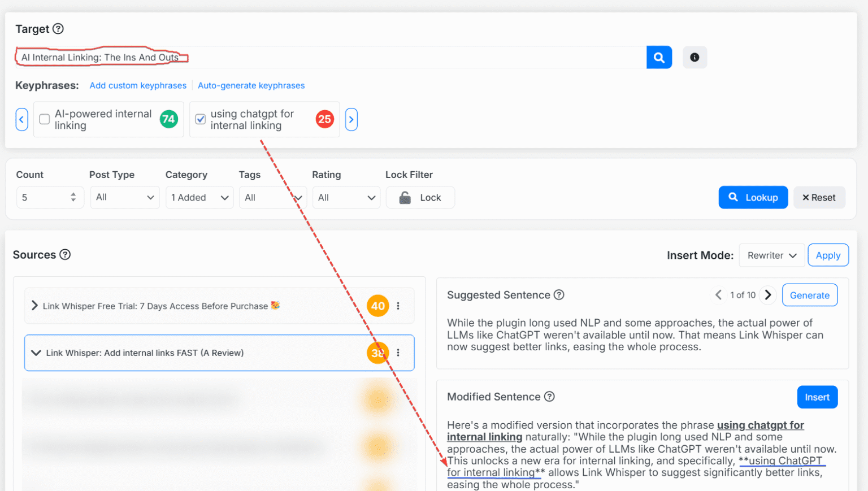Open Suggested Sentence help icon

559,294
